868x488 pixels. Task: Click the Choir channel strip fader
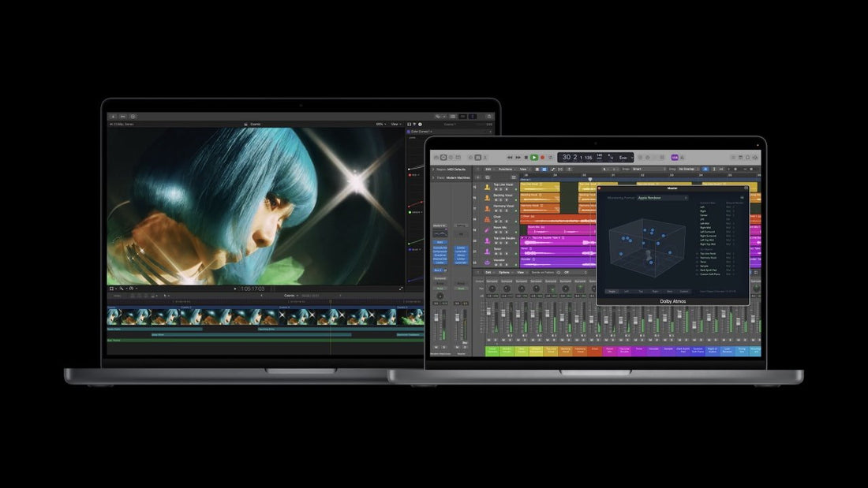coord(591,320)
